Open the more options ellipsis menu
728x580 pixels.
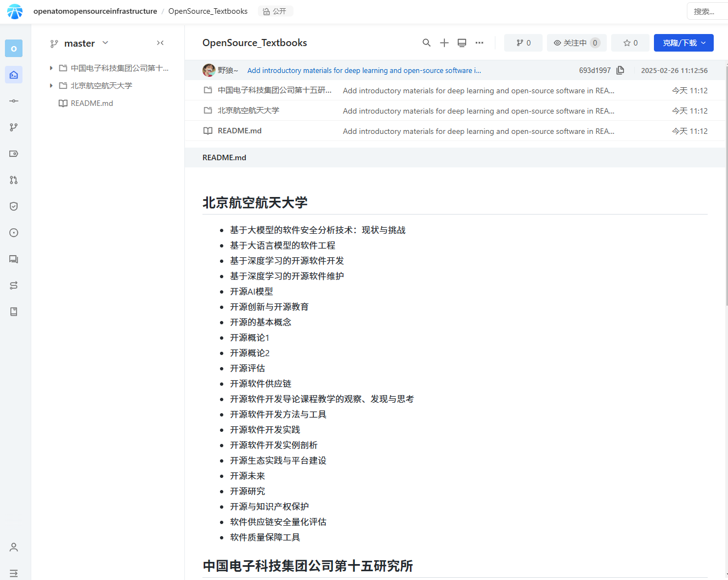479,43
